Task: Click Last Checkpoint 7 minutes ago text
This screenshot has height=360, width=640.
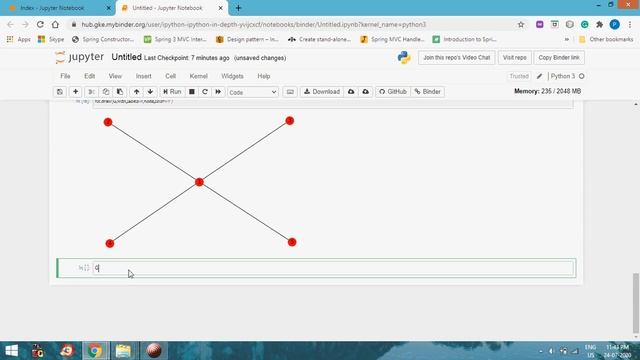Action: 187,58
